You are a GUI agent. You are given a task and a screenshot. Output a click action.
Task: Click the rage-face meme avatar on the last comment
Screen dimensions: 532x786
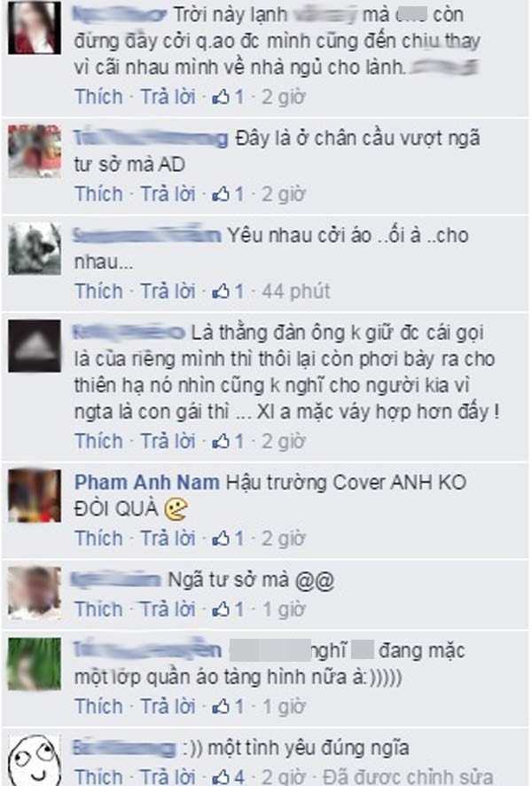coord(35,760)
